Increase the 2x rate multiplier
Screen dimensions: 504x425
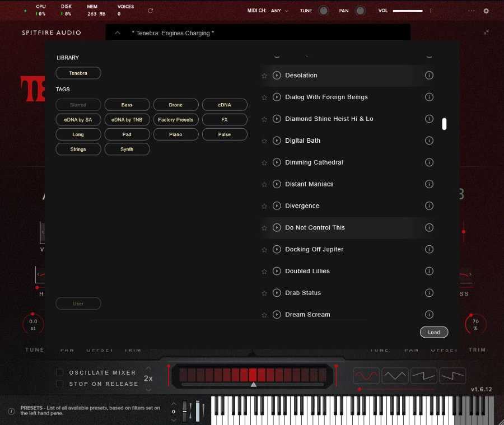pos(148,368)
